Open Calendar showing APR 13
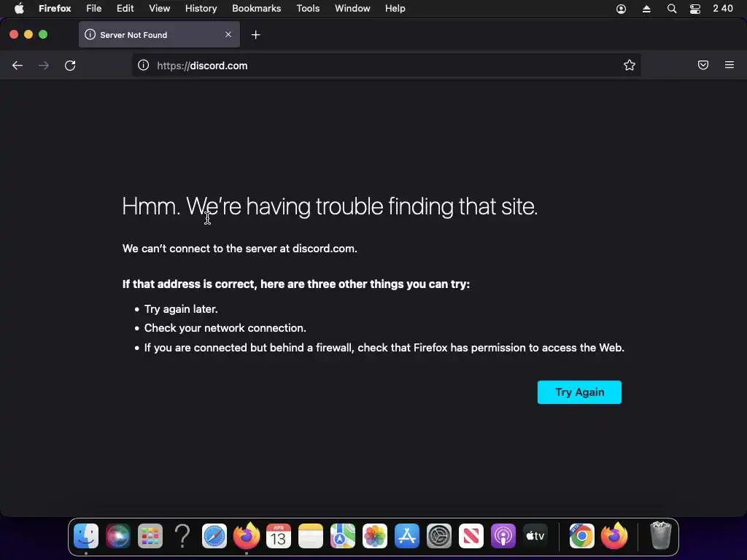 [279, 536]
